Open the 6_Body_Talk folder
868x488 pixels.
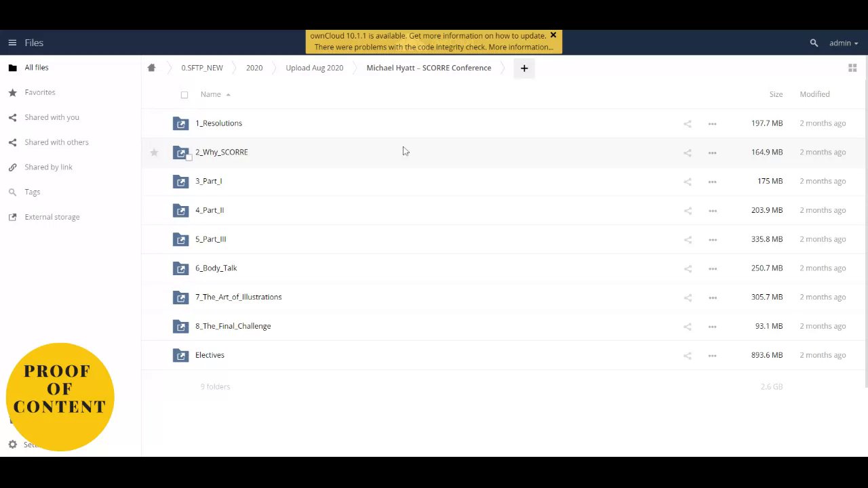point(216,268)
